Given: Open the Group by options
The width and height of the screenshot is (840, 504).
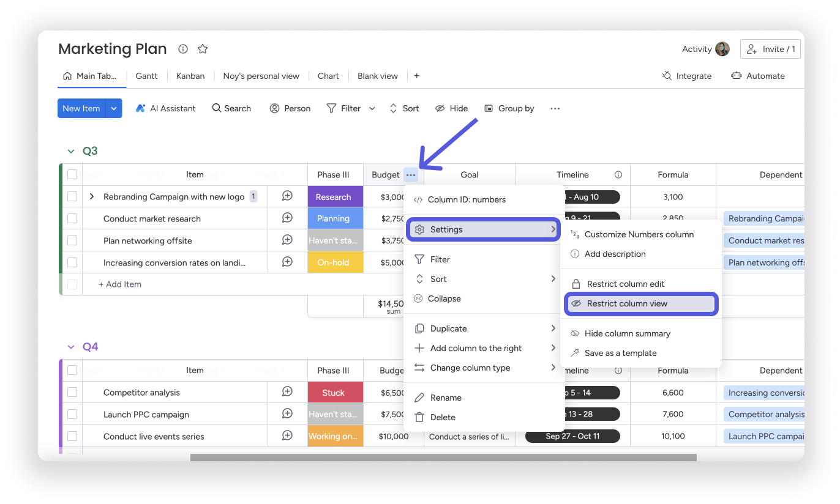Looking at the screenshot, I should click(x=509, y=108).
